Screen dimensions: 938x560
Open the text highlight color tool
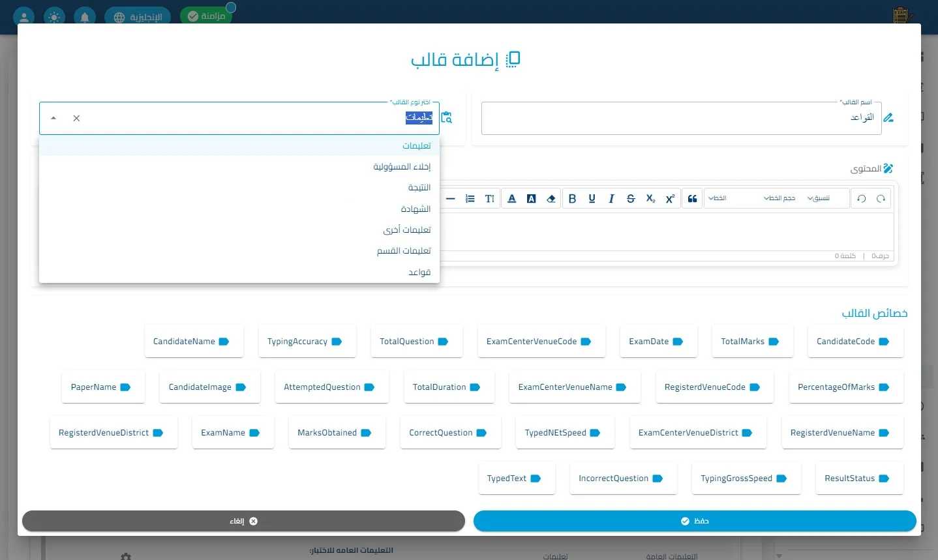tap(532, 199)
